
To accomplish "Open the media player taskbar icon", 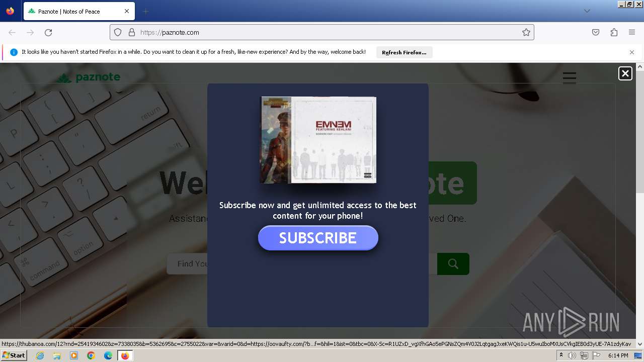I will [74, 355].
